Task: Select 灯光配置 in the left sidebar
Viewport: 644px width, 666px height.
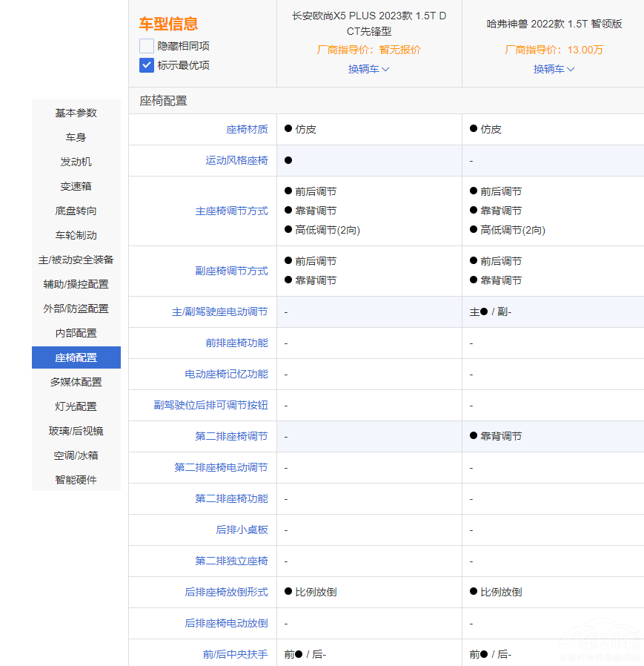Action: pyautogui.click(x=76, y=406)
